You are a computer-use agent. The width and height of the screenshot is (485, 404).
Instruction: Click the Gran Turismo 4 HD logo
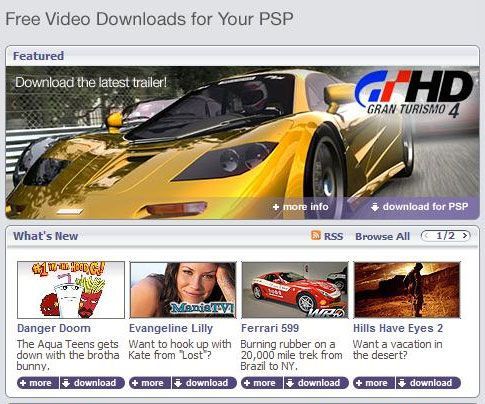(x=414, y=94)
